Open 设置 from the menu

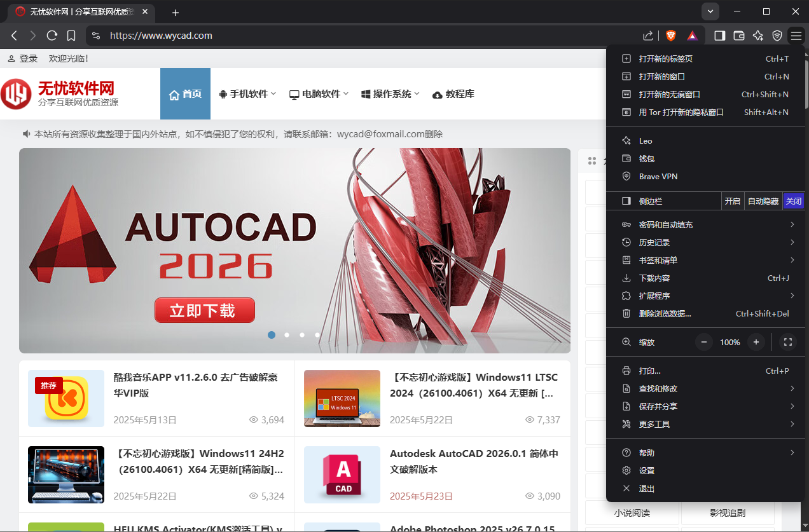646,470
